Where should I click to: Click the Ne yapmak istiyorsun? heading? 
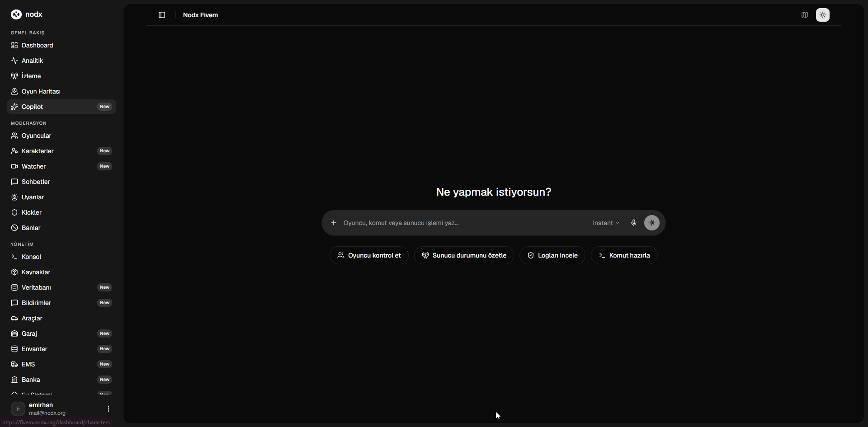point(494,192)
